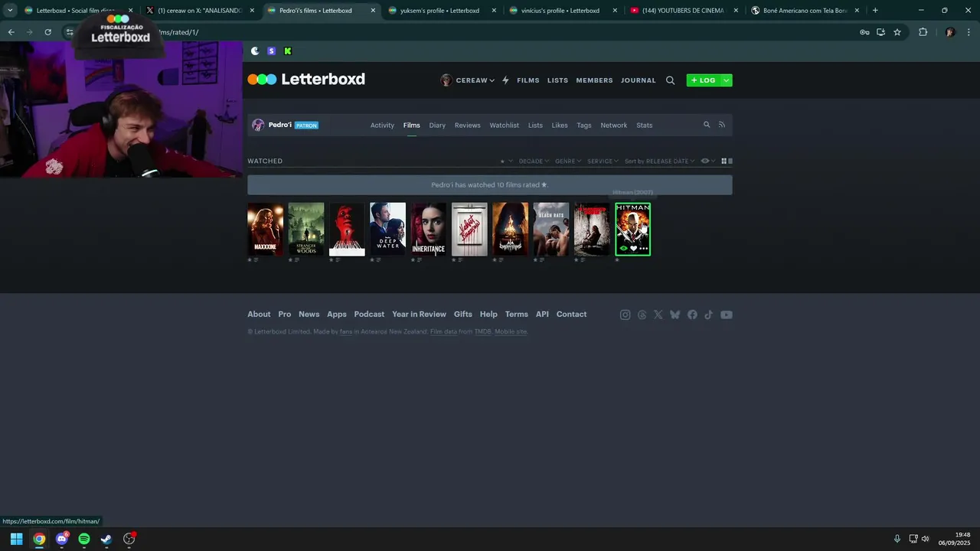
Task: Open the arrow beside the LOG button
Action: tap(726, 80)
